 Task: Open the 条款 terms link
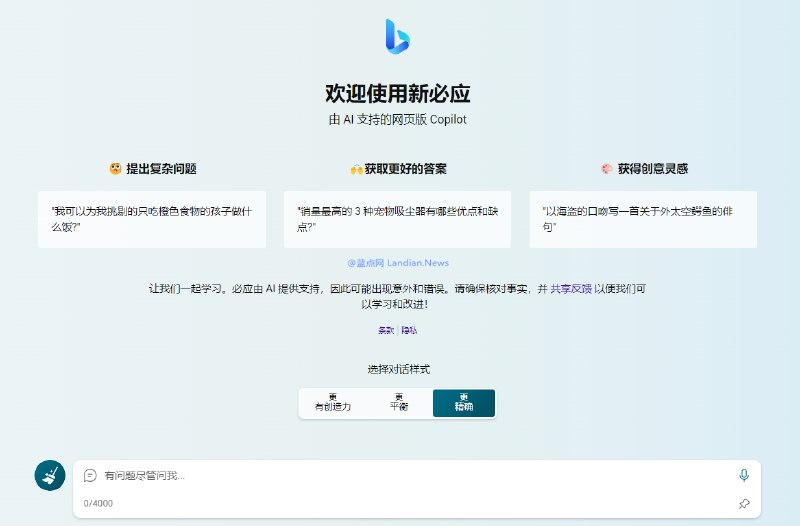(x=386, y=330)
